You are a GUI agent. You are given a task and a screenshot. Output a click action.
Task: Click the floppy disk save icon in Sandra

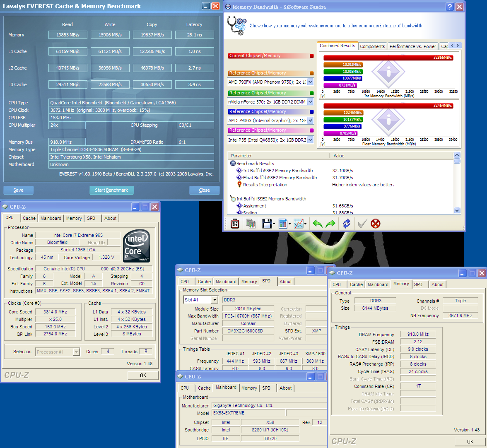tap(266, 224)
